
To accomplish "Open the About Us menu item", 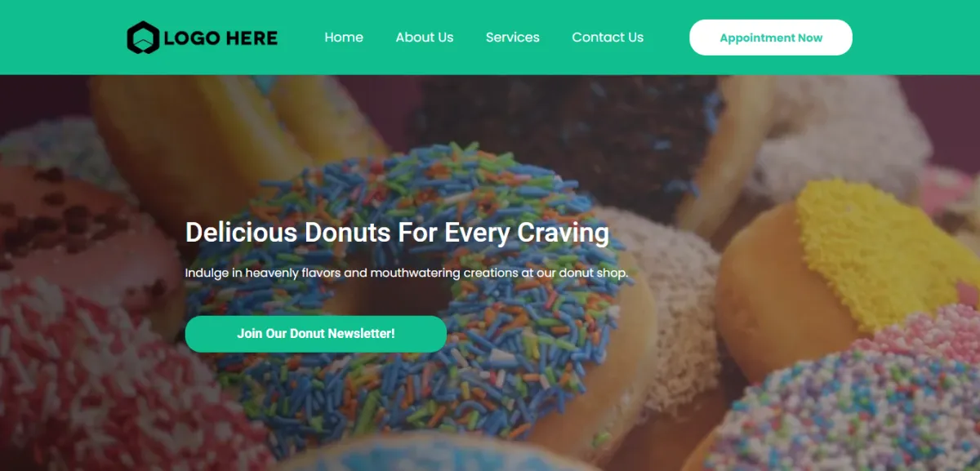I will coord(425,38).
